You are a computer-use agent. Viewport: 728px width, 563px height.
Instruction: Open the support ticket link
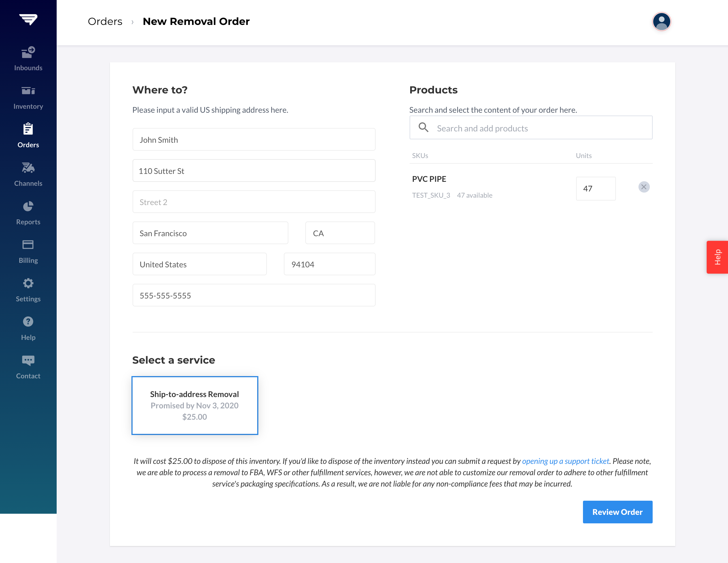565,461
